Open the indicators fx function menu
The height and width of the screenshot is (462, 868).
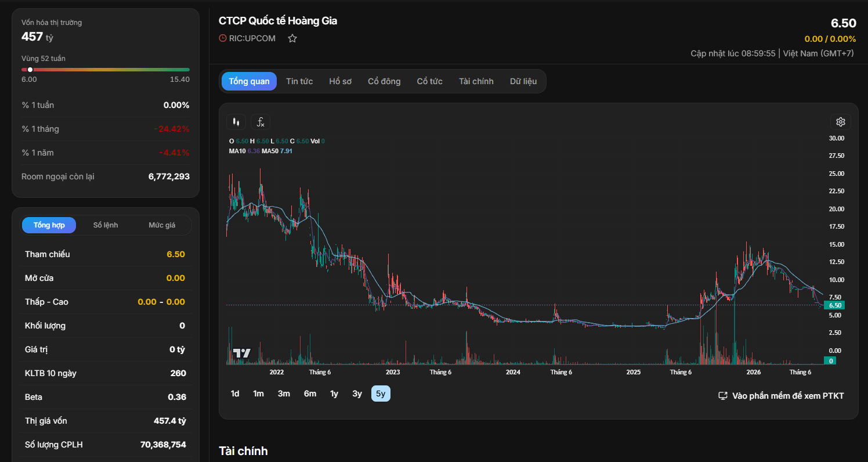point(261,122)
